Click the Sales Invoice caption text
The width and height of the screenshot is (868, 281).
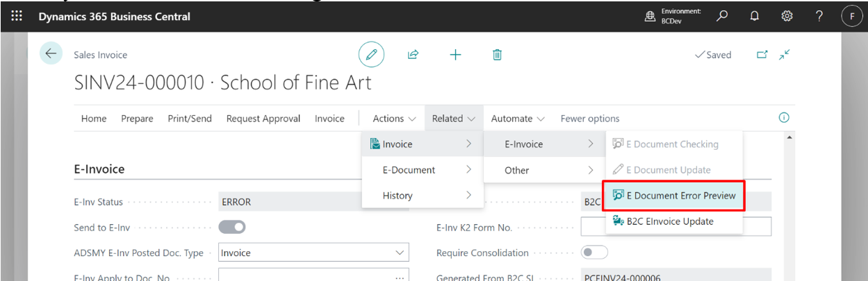click(101, 55)
